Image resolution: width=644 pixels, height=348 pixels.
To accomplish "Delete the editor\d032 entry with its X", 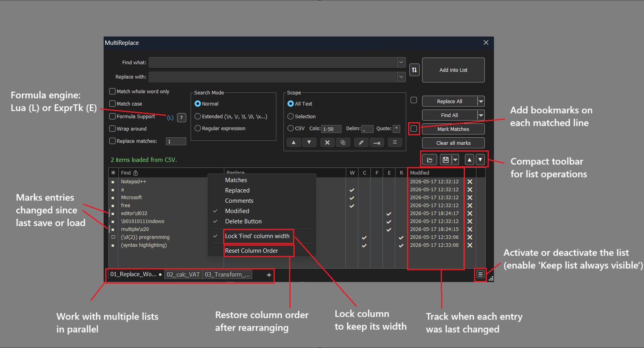I will click(470, 213).
